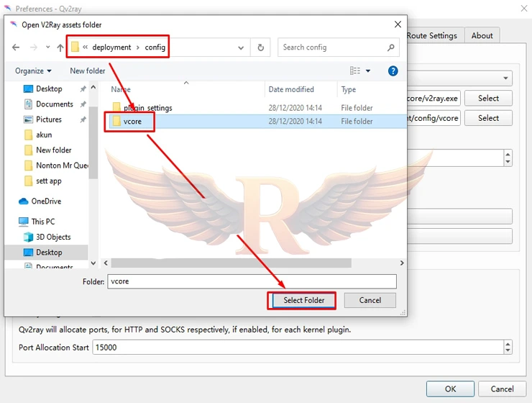Open OneDrive in the navigation pane

point(46,201)
